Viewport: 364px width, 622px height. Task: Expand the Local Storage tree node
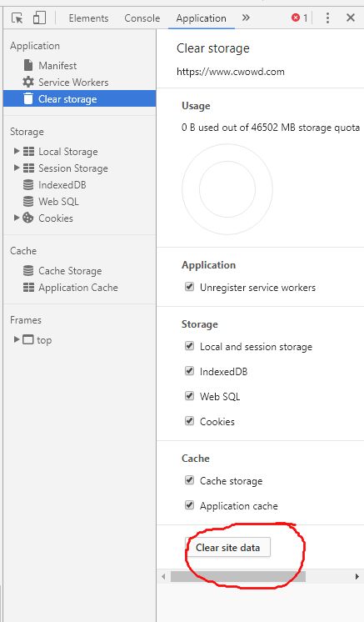(16, 151)
